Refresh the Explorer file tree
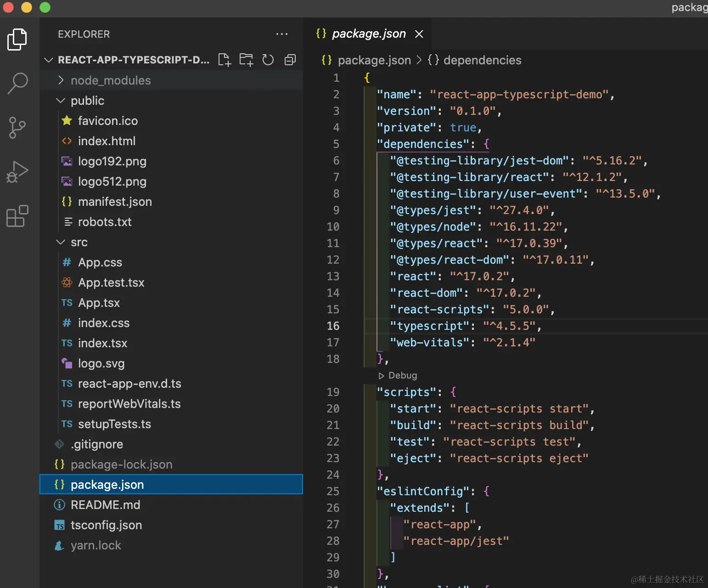The width and height of the screenshot is (708, 588). pos(268,60)
